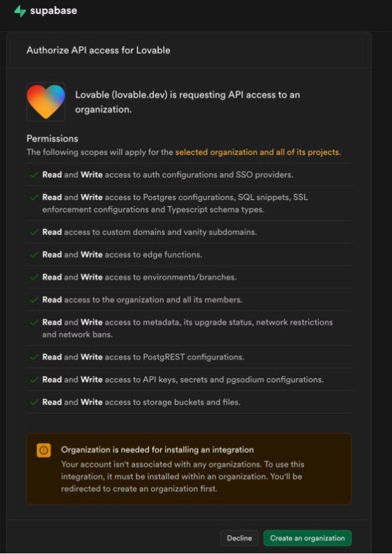Decline the Lovable authorization request
This screenshot has height=554, width=392.
(x=240, y=538)
